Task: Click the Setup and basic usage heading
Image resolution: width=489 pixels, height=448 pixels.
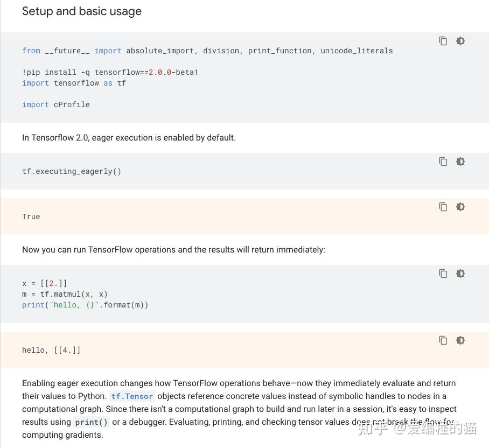Action: 82,11
